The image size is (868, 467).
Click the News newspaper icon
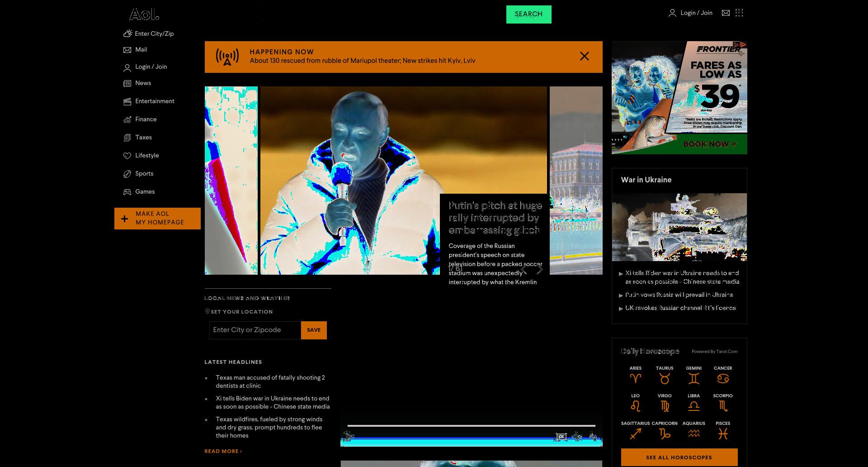127,83
